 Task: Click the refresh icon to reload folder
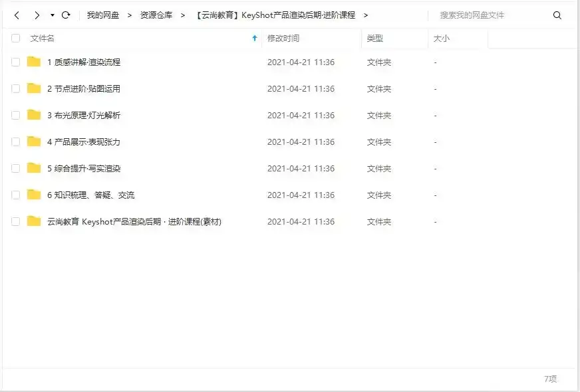coord(65,14)
